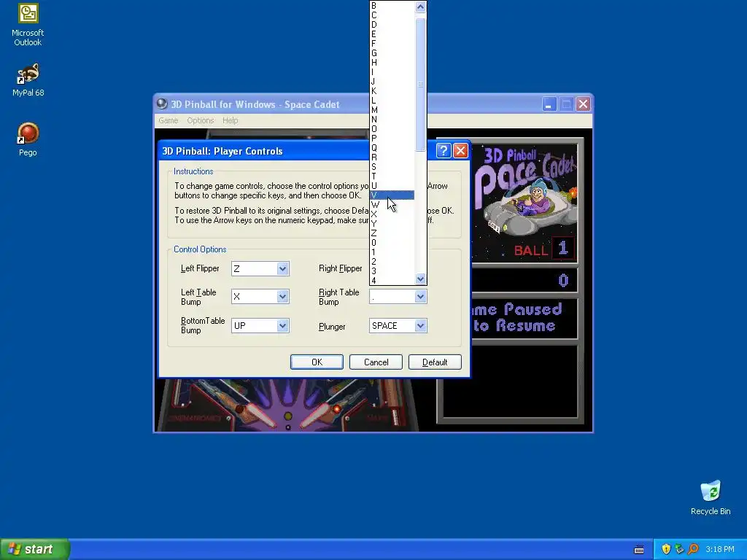Screen dimensions: 747x560
Task: Select key P in the list
Action: pos(392,138)
